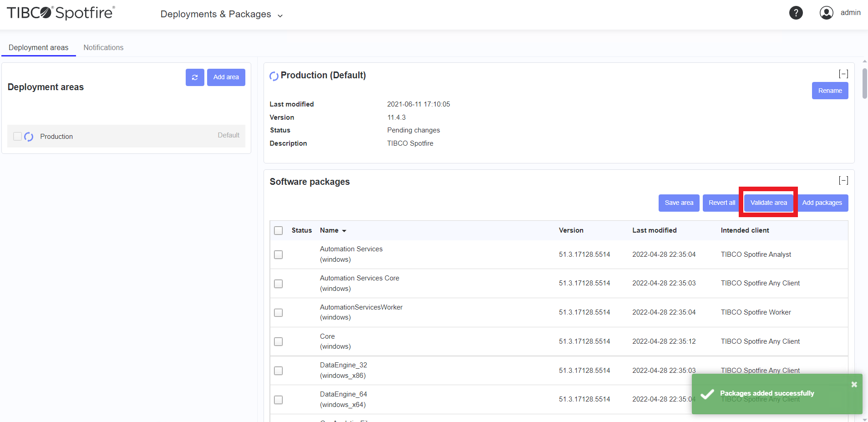Click the 2022-04-28 22:35:12 Core timestamp
868x422 pixels.
(664, 341)
